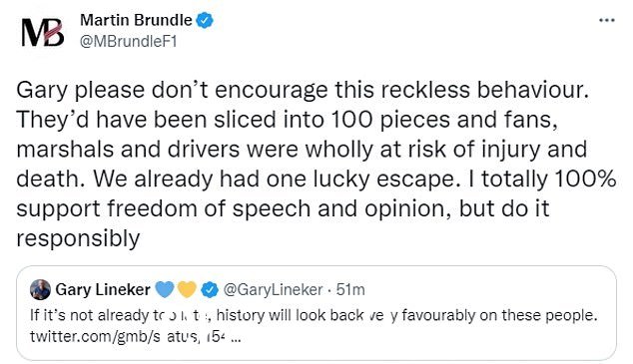Click the @MBrundleF1 handle
This screenshot has width=633, height=364.
tap(129, 41)
